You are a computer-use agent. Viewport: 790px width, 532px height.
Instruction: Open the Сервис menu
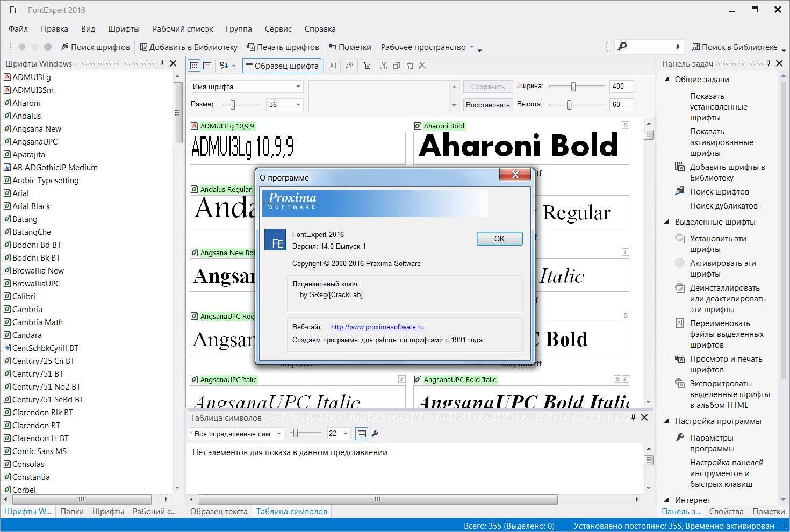(278, 28)
